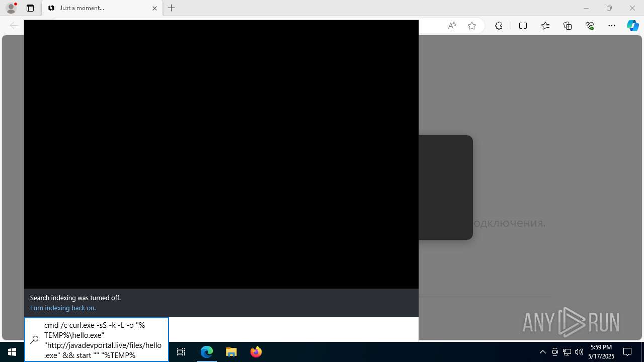This screenshot has width=644, height=362.
Task: Open the clock showing 5:59 PM
Action: coord(602,352)
